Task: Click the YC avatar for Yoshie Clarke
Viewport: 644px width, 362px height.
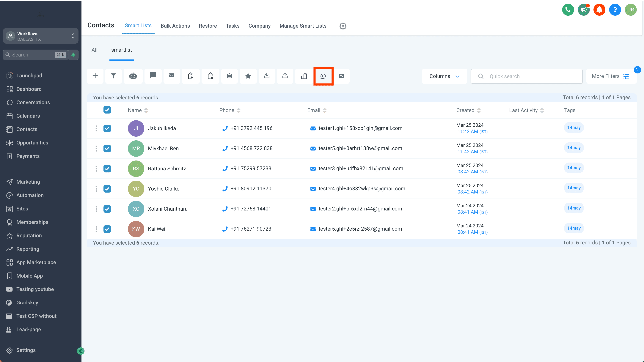Action: [x=136, y=189]
